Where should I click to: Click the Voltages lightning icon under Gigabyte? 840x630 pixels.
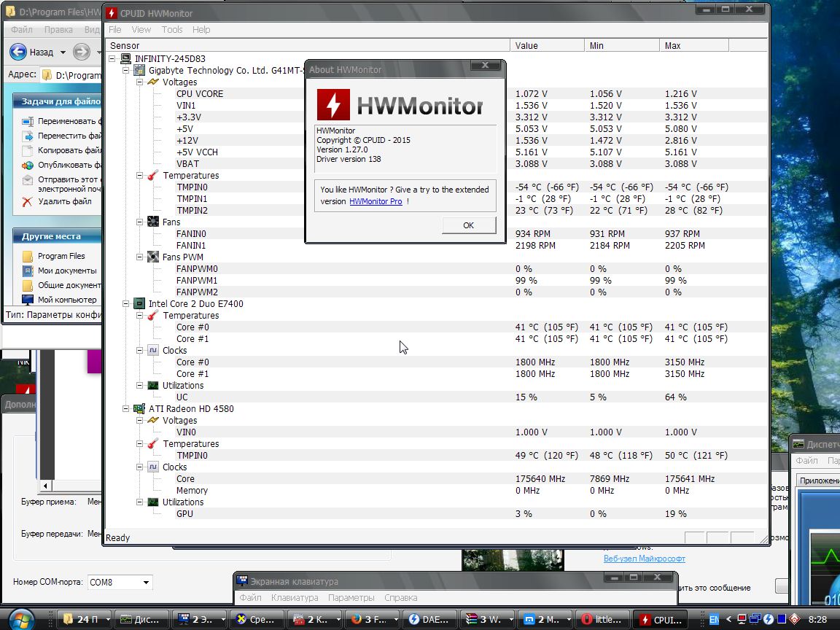click(153, 82)
